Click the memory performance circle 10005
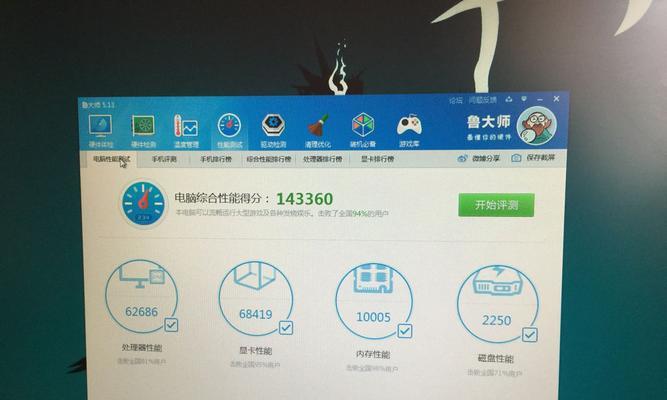 click(374, 301)
